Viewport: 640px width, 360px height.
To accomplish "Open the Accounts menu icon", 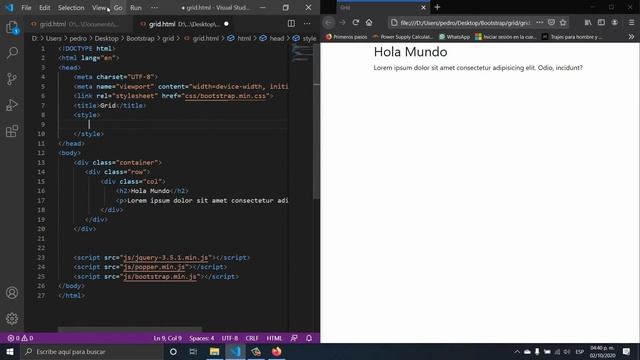I will [x=12, y=293].
